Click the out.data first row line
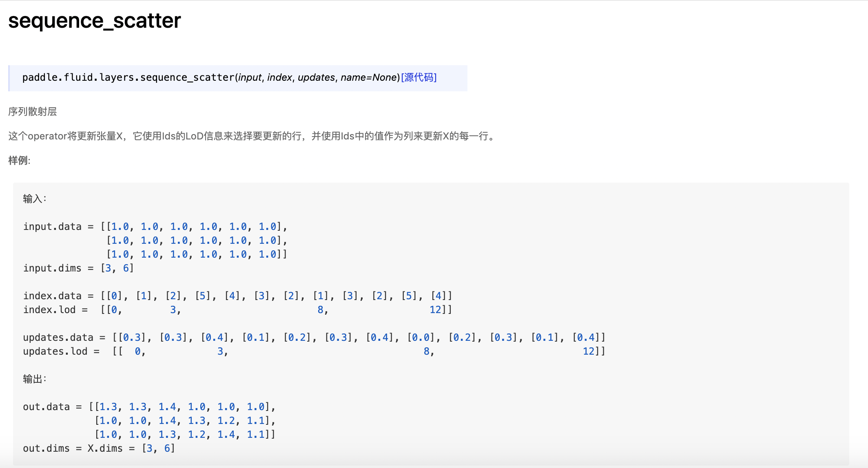This screenshot has width=868, height=468. [x=149, y=407]
